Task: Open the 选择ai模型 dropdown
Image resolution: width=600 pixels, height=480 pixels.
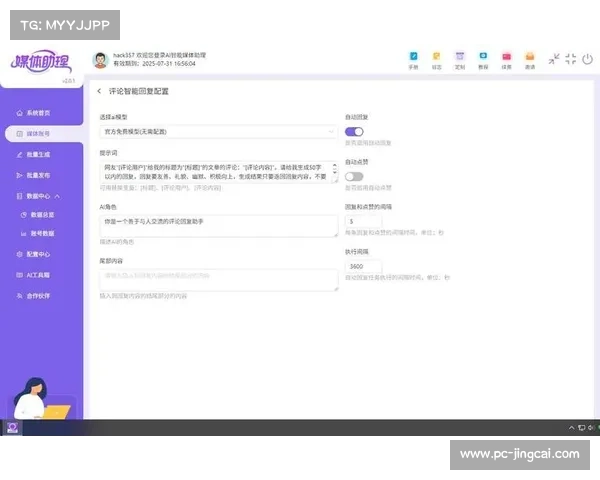Action: (x=218, y=132)
